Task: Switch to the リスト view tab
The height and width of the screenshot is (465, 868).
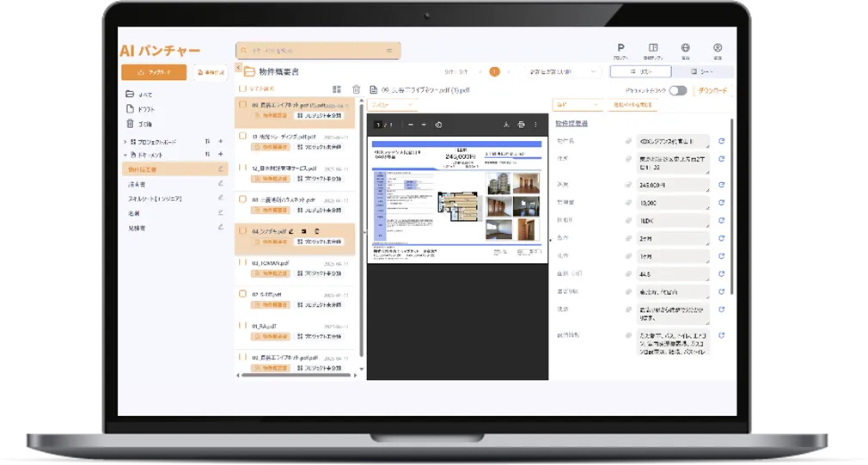Action: click(x=640, y=71)
